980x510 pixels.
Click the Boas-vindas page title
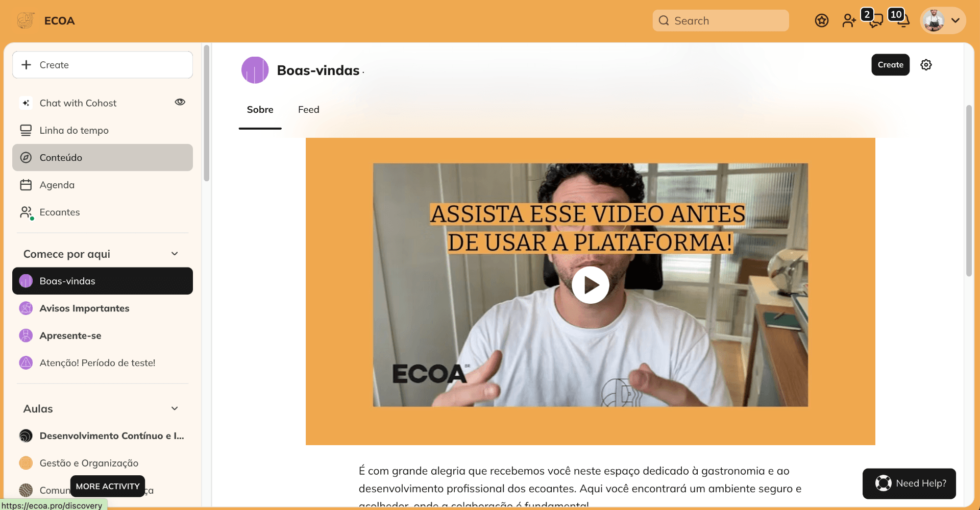tap(318, 70)
